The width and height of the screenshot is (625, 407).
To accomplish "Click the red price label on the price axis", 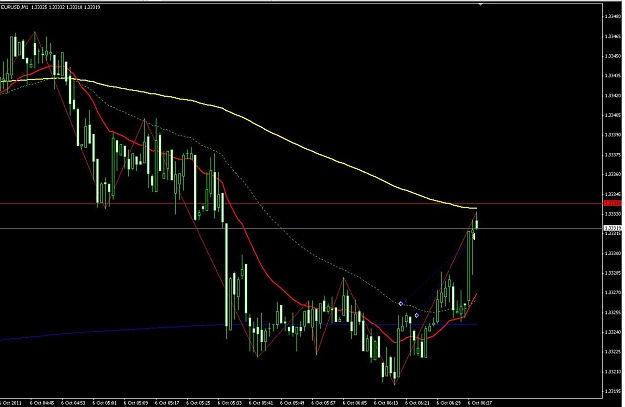I will pos(613,203).
